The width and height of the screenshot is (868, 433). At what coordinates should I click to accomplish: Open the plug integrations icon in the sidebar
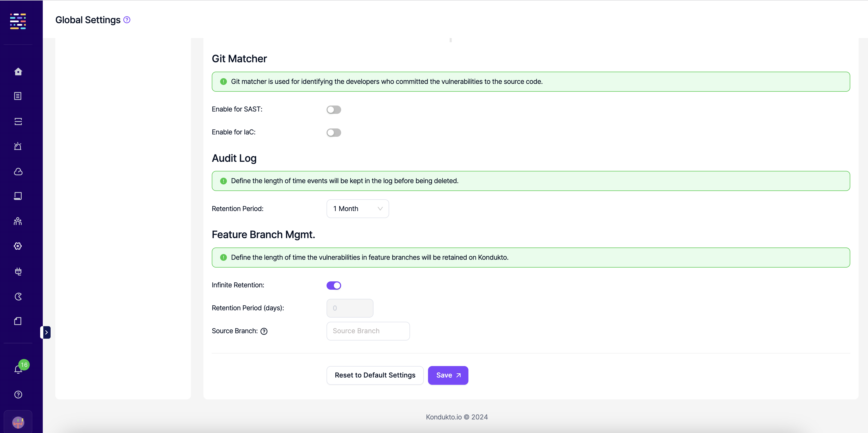(x=18, y=271)
